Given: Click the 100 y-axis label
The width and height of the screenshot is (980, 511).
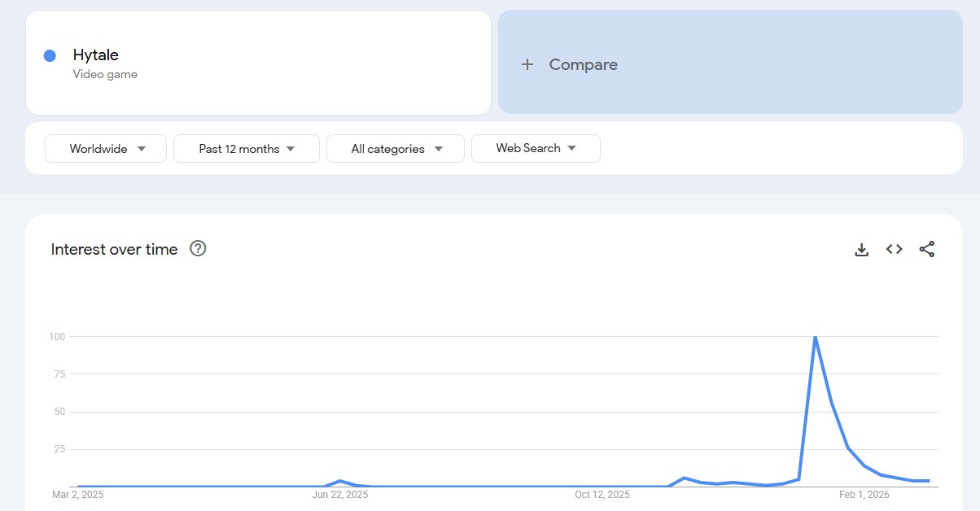Looking at the screenshot, I should (57, 337).
